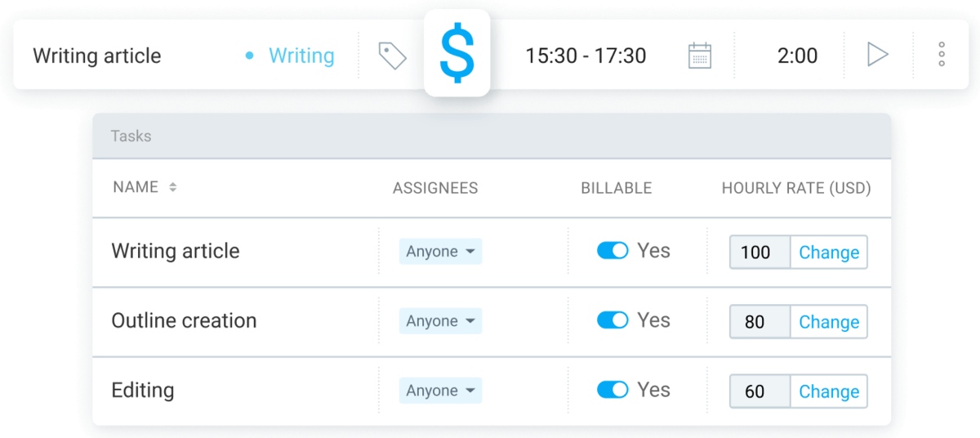The height and width of the screenshot is (438, 980).
Task: Turn off billable for Writing article
Action: (x=612, y=251)
